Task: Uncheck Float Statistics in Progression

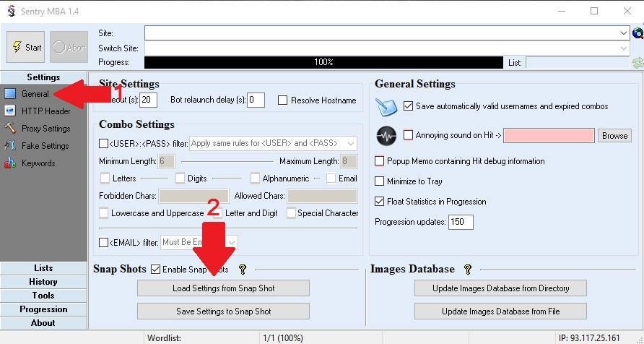Action: pyautogui.click(x=380, y=202)
